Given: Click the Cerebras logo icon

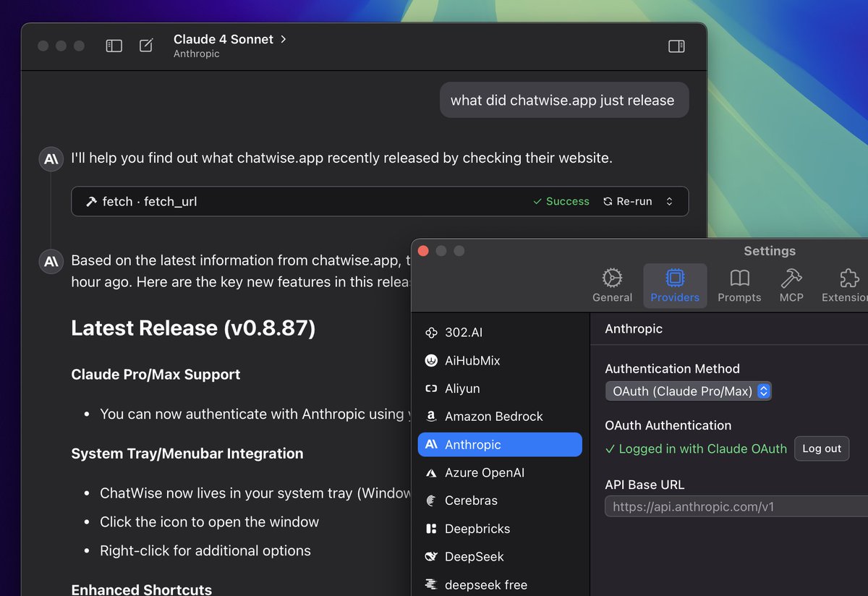Looking at the screenshot, I should [x=431, y=501].
